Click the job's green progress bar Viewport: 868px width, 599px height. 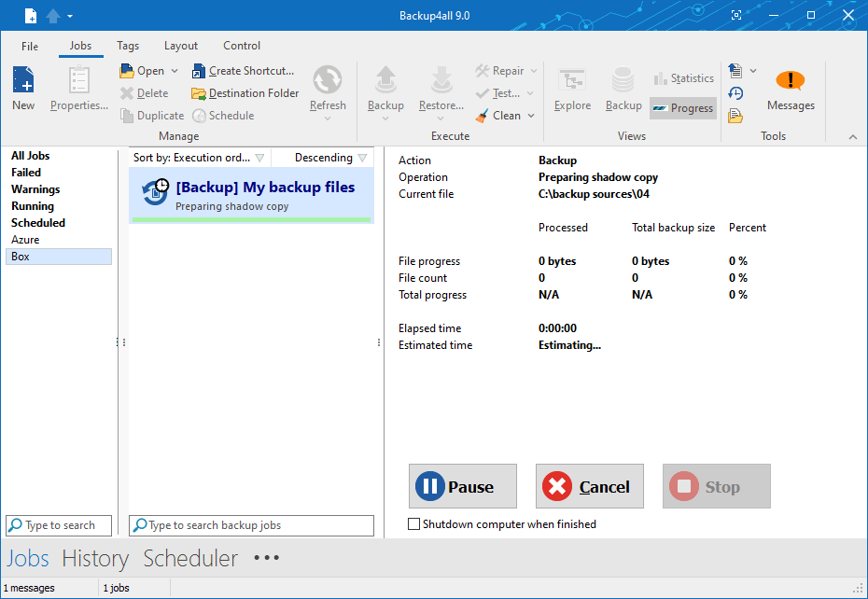(251, 220)
